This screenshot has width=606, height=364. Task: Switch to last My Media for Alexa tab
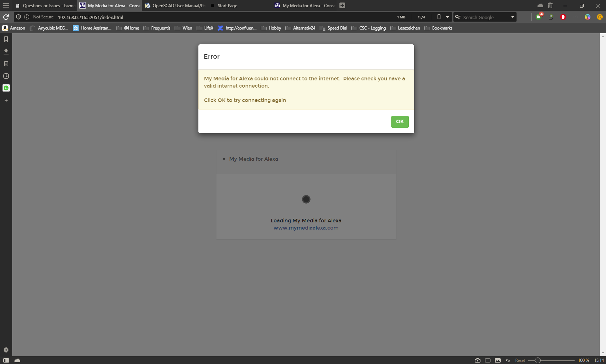pos(304,6)
